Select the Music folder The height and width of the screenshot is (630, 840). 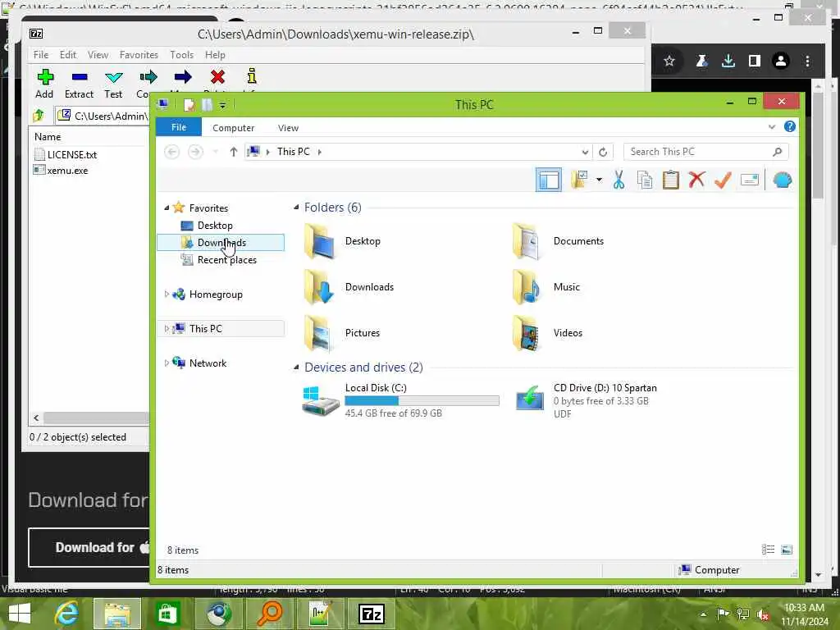pyautogui.click(x=546, y=287)
